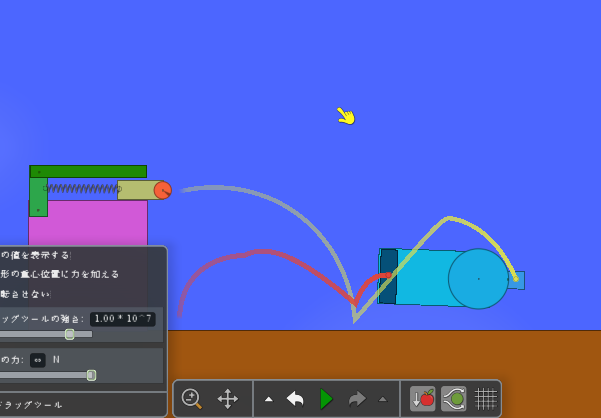Click the infinity max force value box
The height and width of the screenshot is (418, 601).
point(37,359)
